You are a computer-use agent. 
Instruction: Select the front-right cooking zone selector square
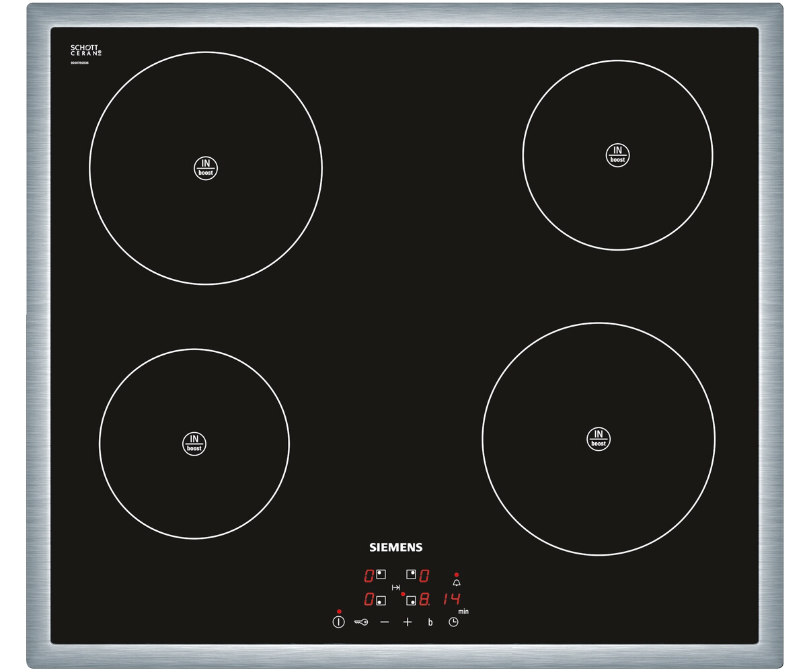411,600
